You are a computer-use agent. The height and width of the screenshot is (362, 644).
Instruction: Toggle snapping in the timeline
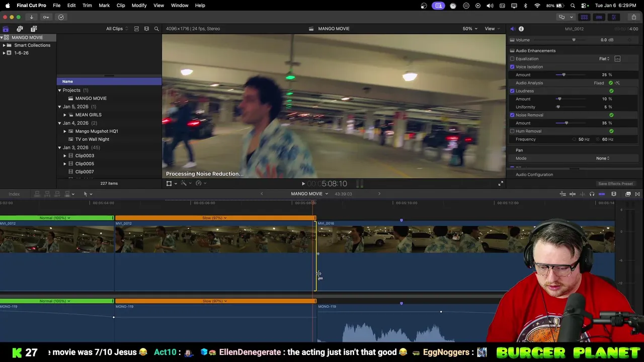coord(601,194)
